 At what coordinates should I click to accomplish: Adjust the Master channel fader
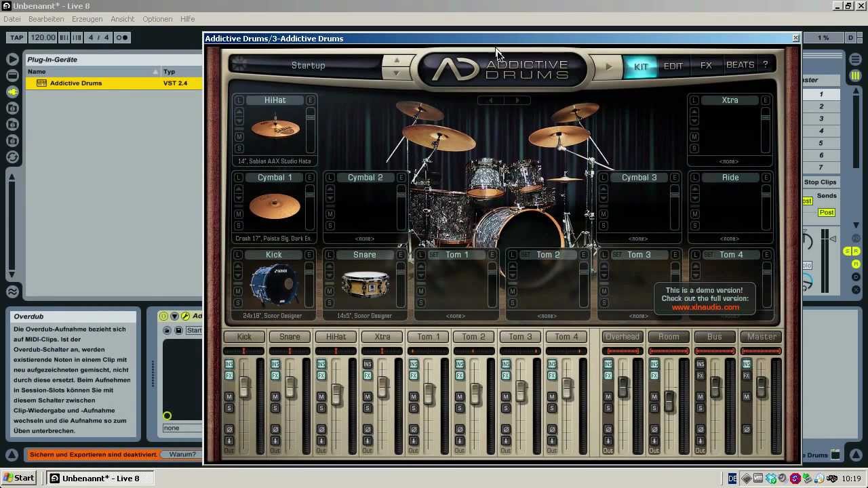762,387
